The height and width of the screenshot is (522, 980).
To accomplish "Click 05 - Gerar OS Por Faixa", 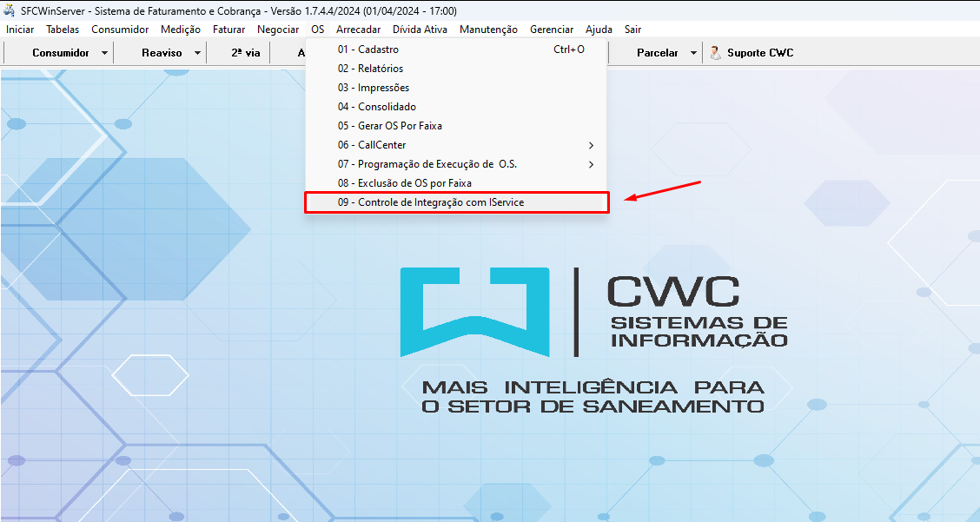I will click(x=389, y=126).
